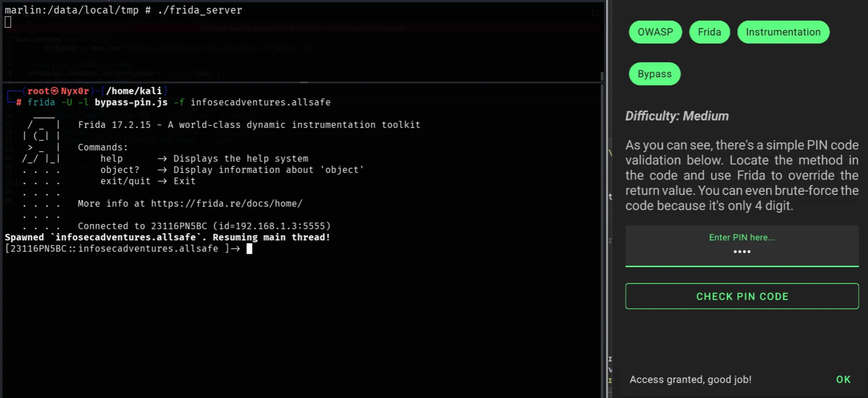Click the frida_server pane's hollow cursor
Image resolution: width=868 pixels, height=398 pixels.
[x=8, y=22]
